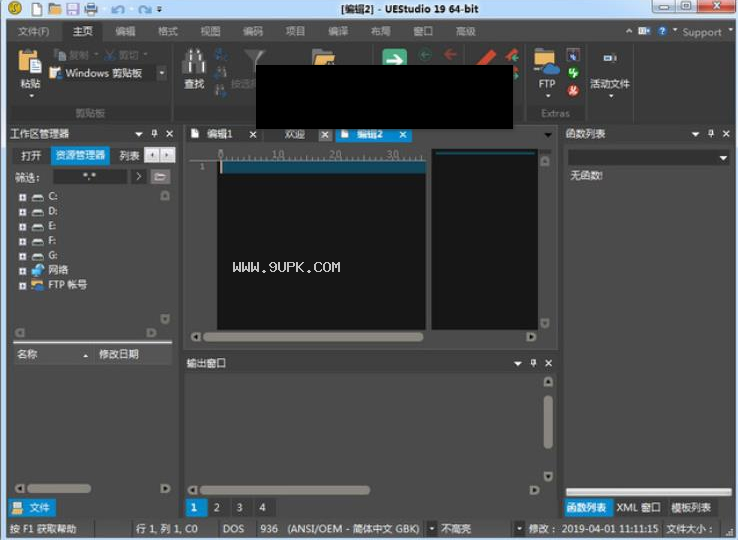Click the green Go To arrow icon
Viewport: 738px width, 540px height.
pyautogui.click(x=394, y=57)
